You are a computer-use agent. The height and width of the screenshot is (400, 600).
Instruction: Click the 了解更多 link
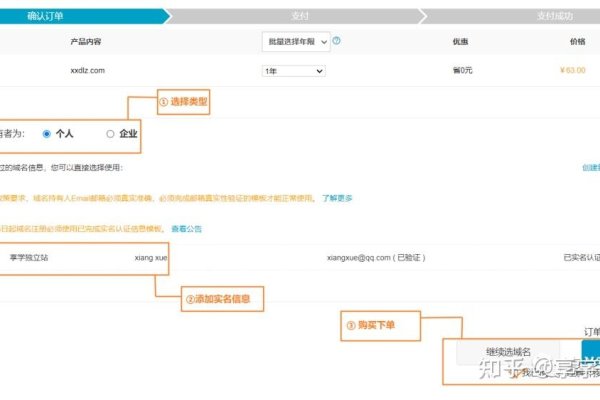(337, 198)
